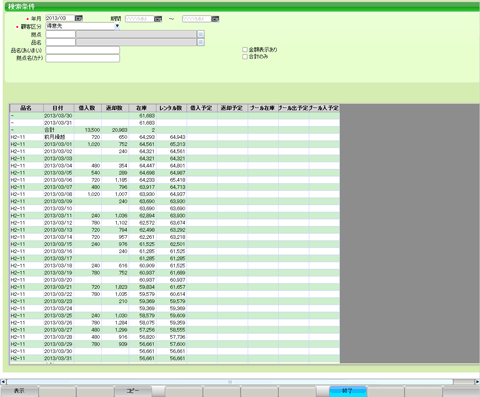The width and height of the screenshot is (480, 397).
Task: Select the 日付 column header
Action: point(58,108)
